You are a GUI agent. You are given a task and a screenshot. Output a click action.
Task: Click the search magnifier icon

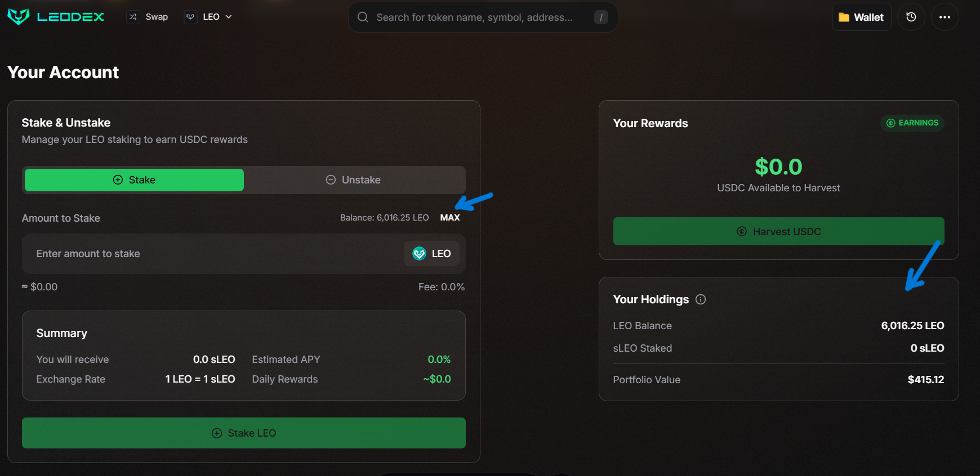tap(363, 17)
